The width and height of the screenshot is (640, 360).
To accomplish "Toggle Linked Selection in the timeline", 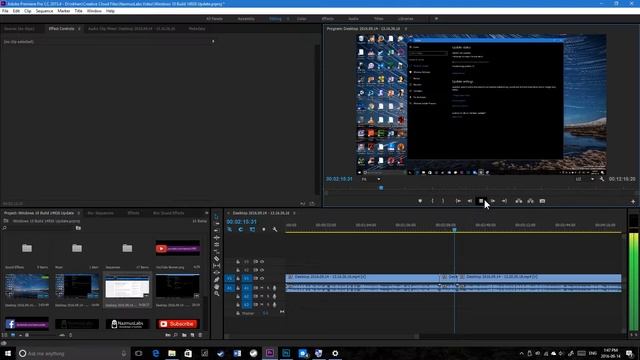I will (252, 230).
